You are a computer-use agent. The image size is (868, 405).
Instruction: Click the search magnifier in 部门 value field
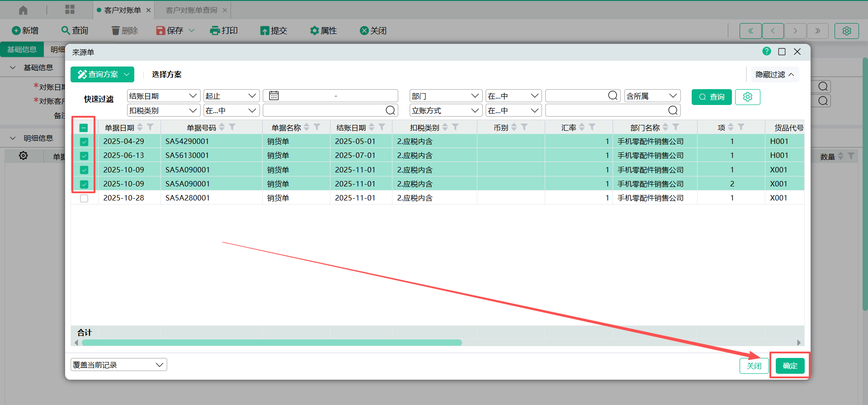[x=613, y=96]
